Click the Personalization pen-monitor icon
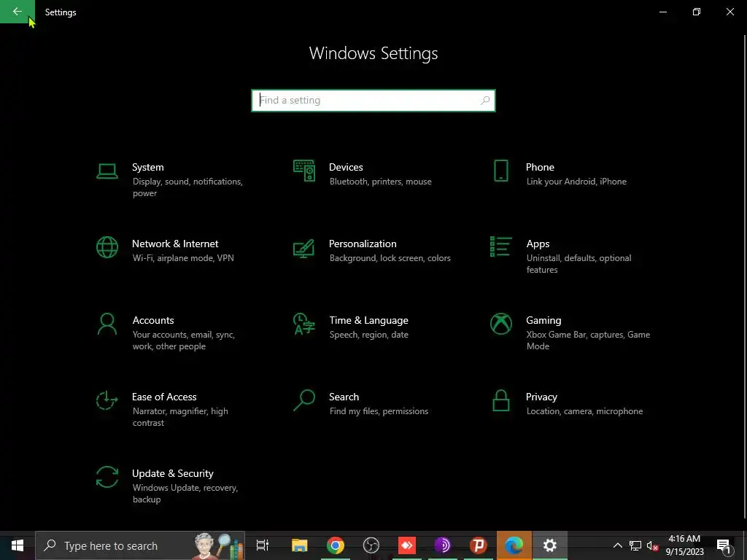 pos(304,248)
